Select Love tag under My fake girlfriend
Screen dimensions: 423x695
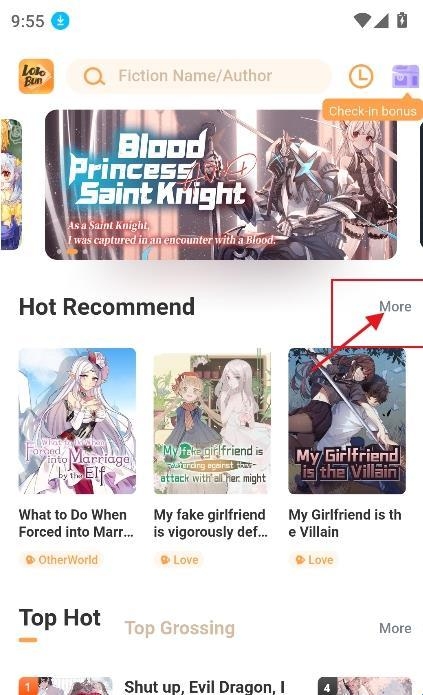coord(180,560)
